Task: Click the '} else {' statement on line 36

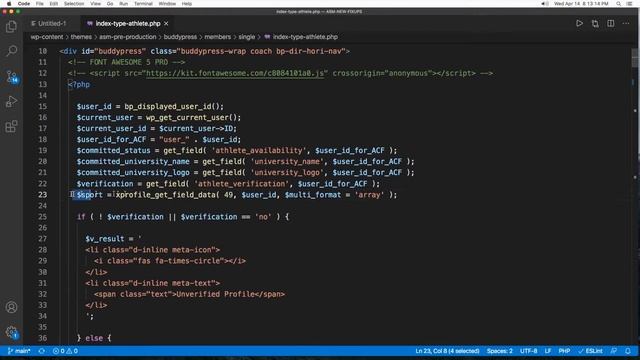Action: [x=94, y=338]
